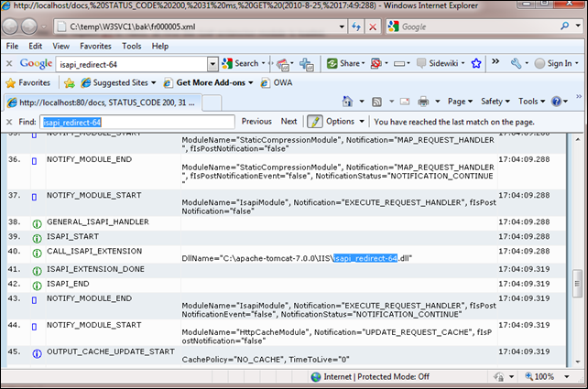Open Google toolbar wrench settings icon

coord(516,63)
